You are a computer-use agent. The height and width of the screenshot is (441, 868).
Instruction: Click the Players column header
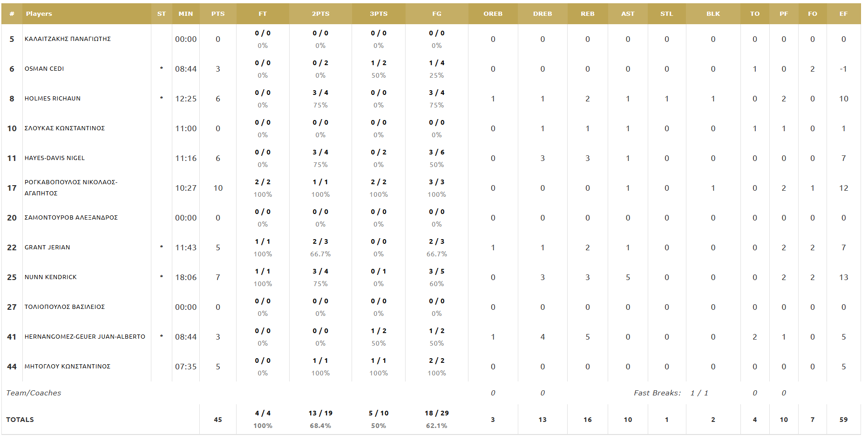(39, 14)
